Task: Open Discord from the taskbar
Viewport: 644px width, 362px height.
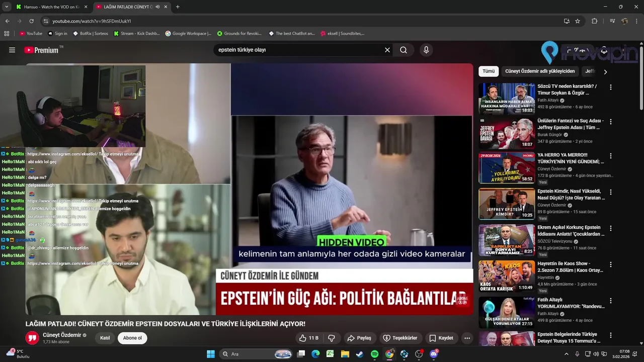Action: click(x=434, y=354)
